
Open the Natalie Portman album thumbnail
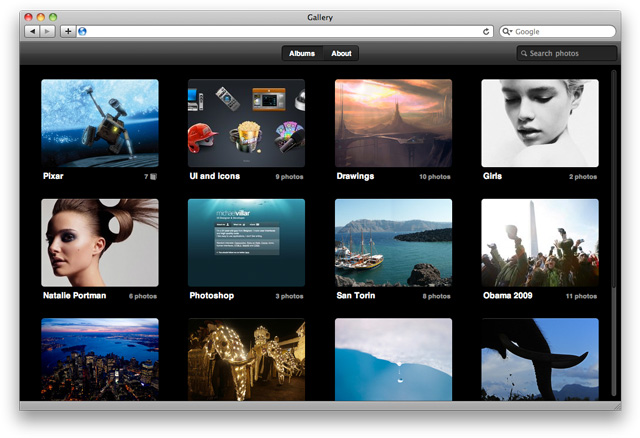pos(100,242)
